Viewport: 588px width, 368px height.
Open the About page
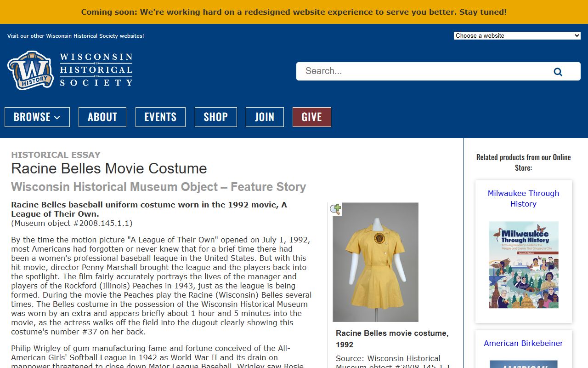(x=102, y=117)
